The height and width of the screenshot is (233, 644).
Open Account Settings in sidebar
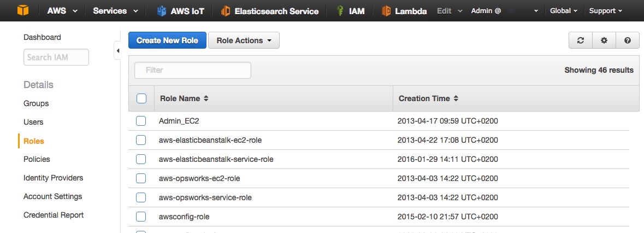click(x=52, y=196)
